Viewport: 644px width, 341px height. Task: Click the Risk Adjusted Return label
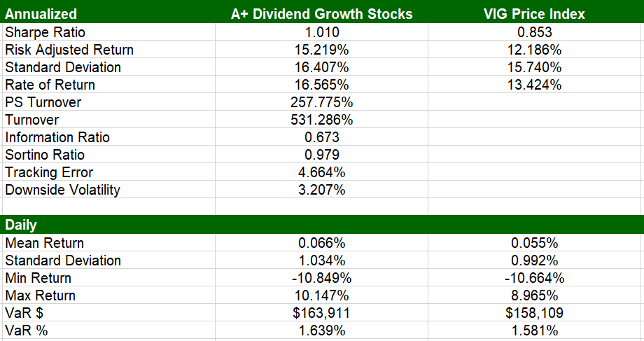[69, 50]
